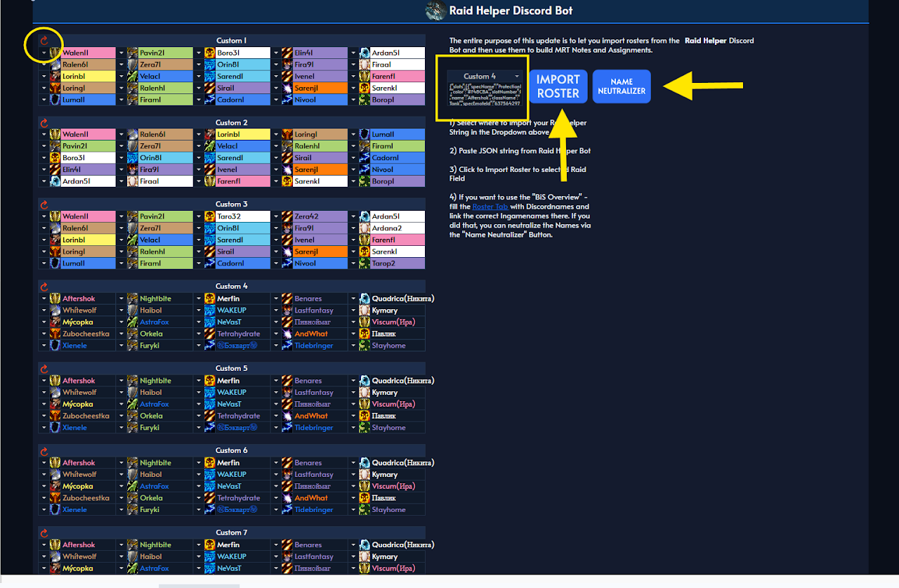Click the icon next to Boro3l in Custom 1
The image size is (899, 588).
click(x=209, y=53)
